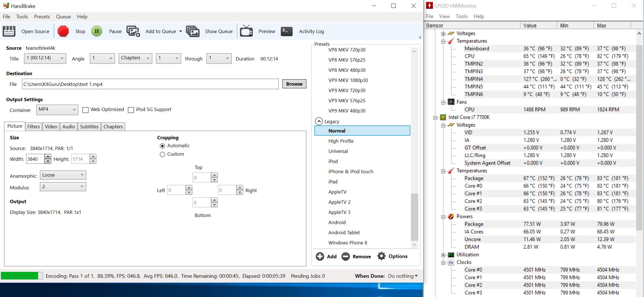Open the through chapter dropdown
The width and height of the screenshot is (644, 297).
point(219,58)
